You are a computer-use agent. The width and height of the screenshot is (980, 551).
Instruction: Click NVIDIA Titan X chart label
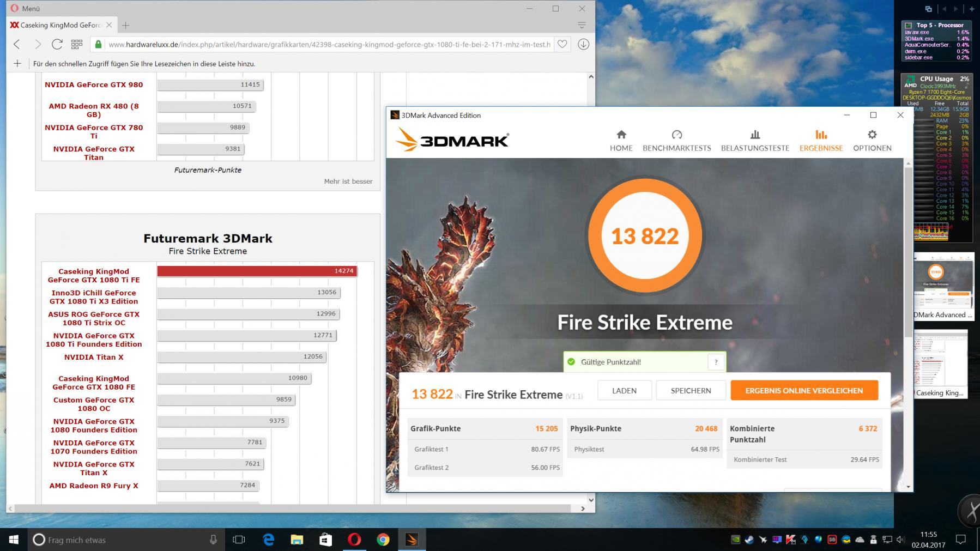(94, 357)
